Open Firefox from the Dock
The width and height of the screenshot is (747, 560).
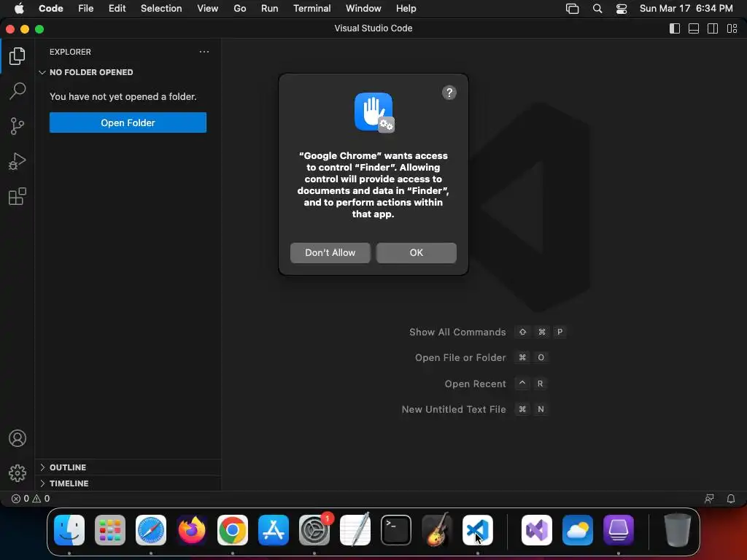click(192, 530)
